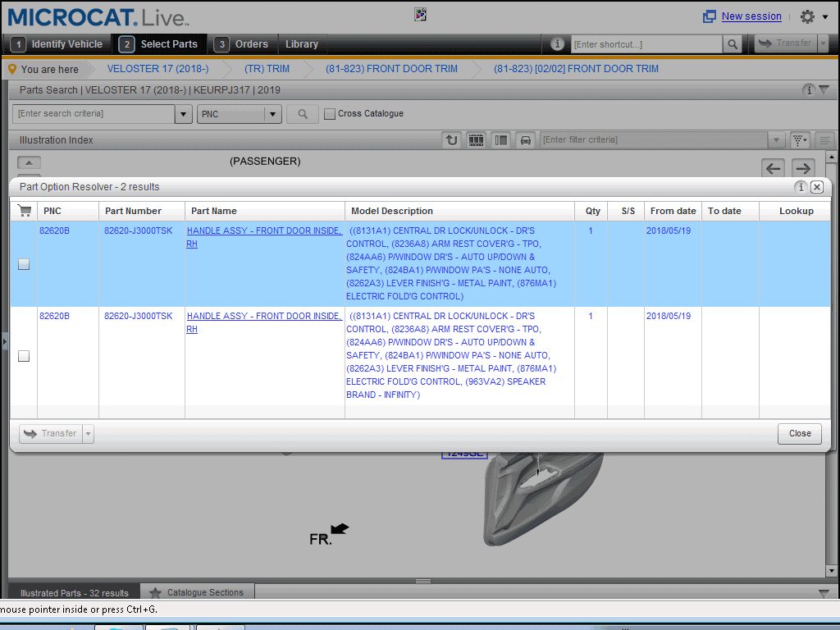Sort by From date column header
This screenshot has width=840, height=630.
pyautogui.click(x=673, y=211)
